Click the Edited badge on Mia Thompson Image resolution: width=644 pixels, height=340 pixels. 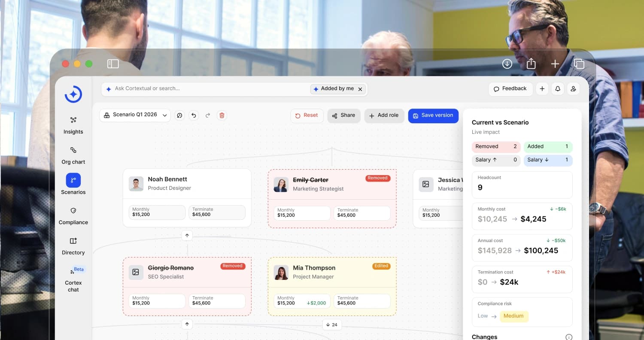point(381,266)
